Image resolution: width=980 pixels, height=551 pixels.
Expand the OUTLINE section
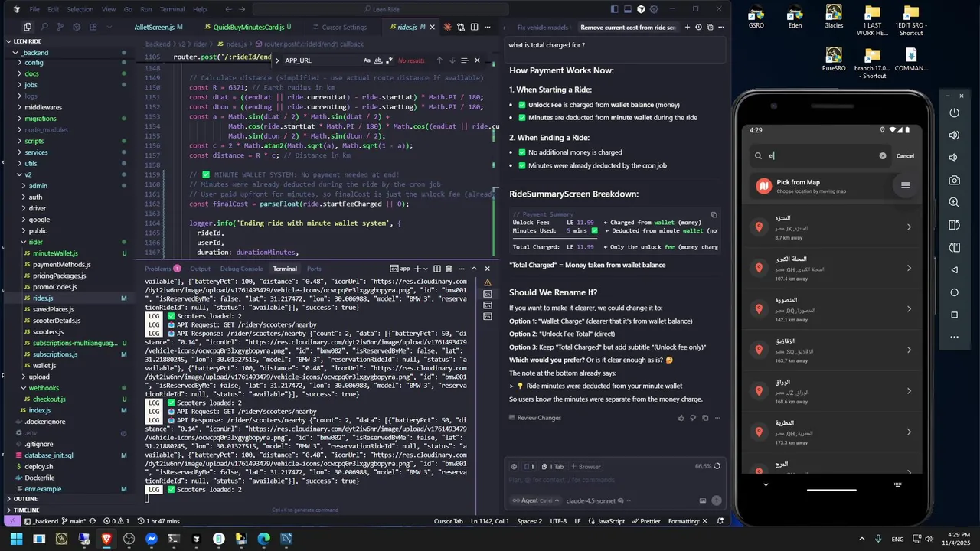(x=25, y=499)
